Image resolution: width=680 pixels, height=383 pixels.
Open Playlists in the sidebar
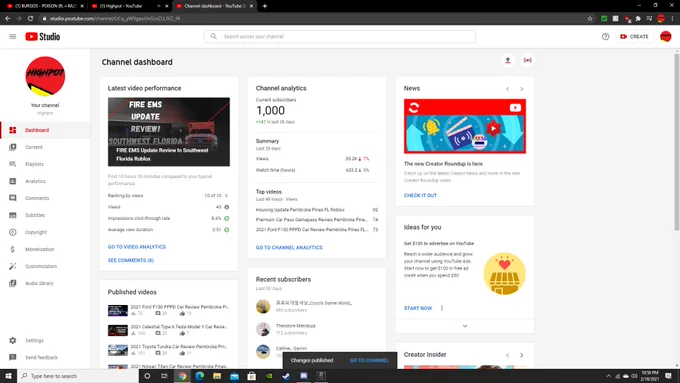(45, 164)
